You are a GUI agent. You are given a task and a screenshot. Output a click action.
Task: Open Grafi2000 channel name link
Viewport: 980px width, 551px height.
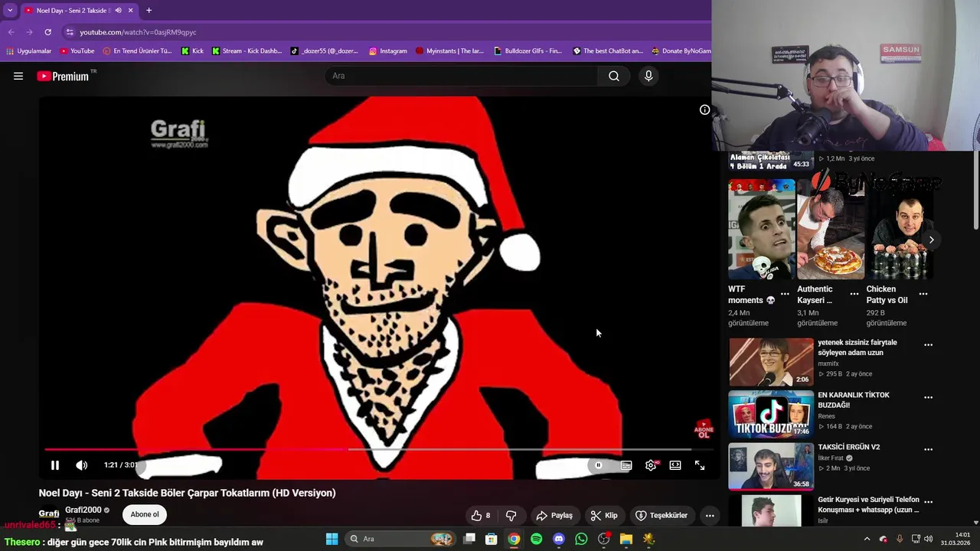coord(83,510)
